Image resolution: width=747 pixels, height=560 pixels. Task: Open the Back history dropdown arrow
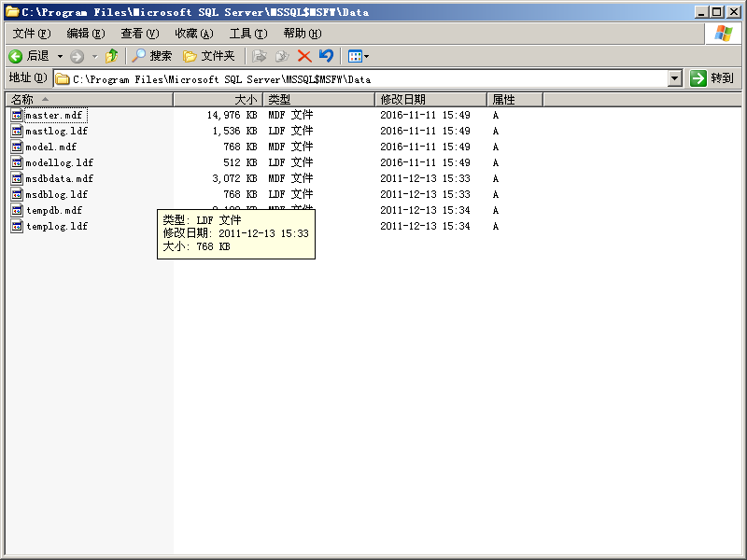[x=60, y=57]
